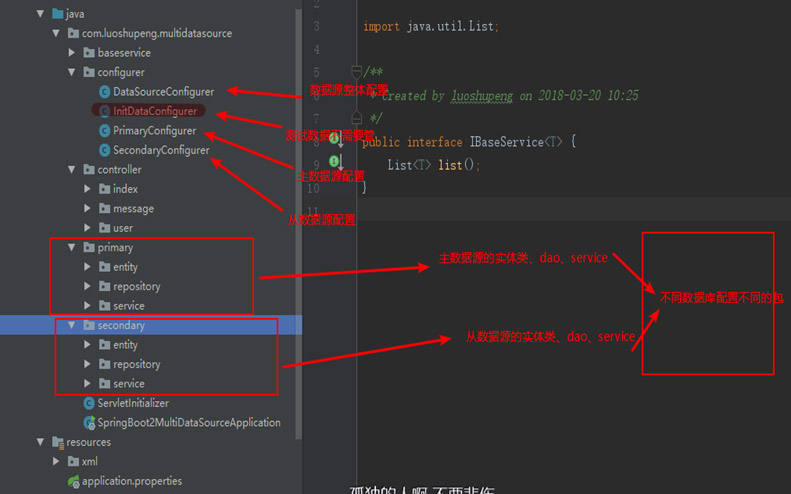The image size is (791, 494).
Task: Collapse the java folder arrow
Action: [40, 14]
